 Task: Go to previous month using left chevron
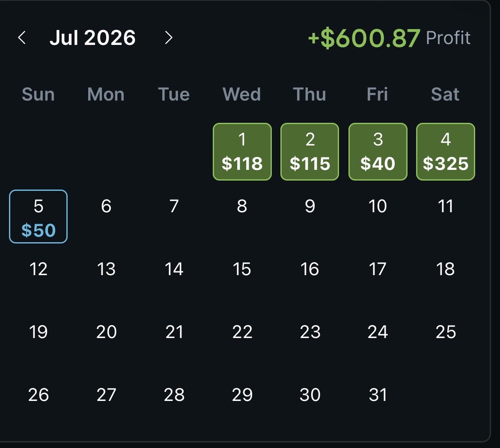coord(22,38)
